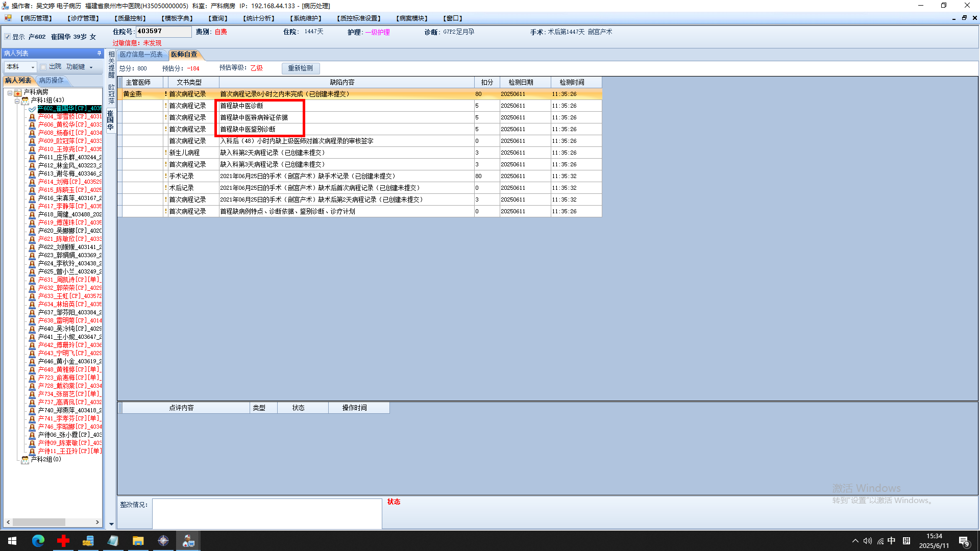Click the 重新检测 button

tap(301, 68)
